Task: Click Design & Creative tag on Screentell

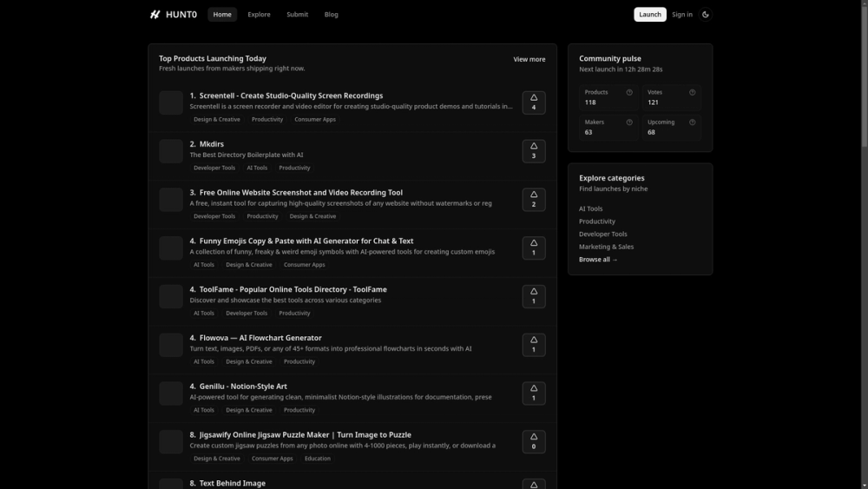Action: pos(217,120)
